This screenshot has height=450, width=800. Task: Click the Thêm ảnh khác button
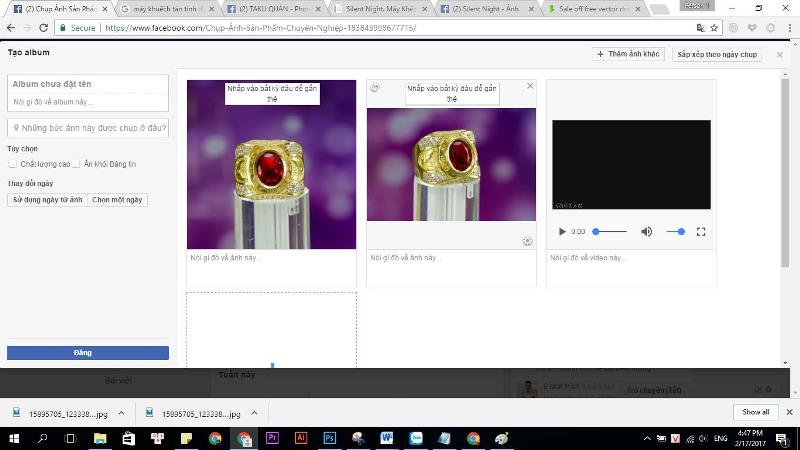coord(628,54)
